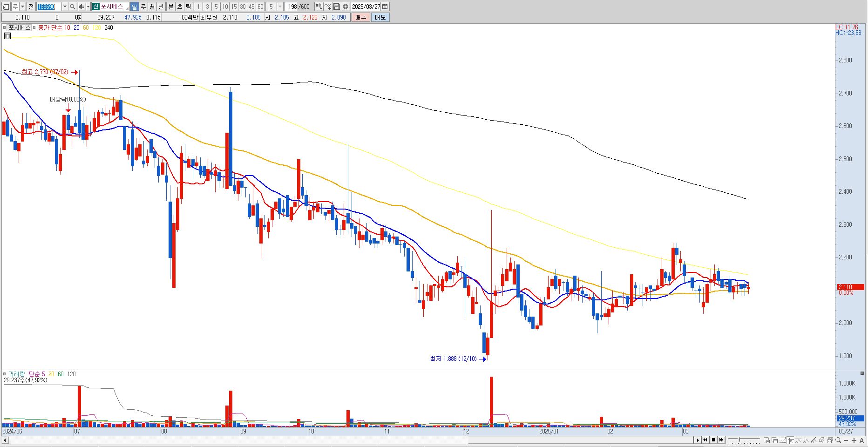Expand the 주 market type dropdown arrow
868x447 pixels.
(x=22, y=7)
